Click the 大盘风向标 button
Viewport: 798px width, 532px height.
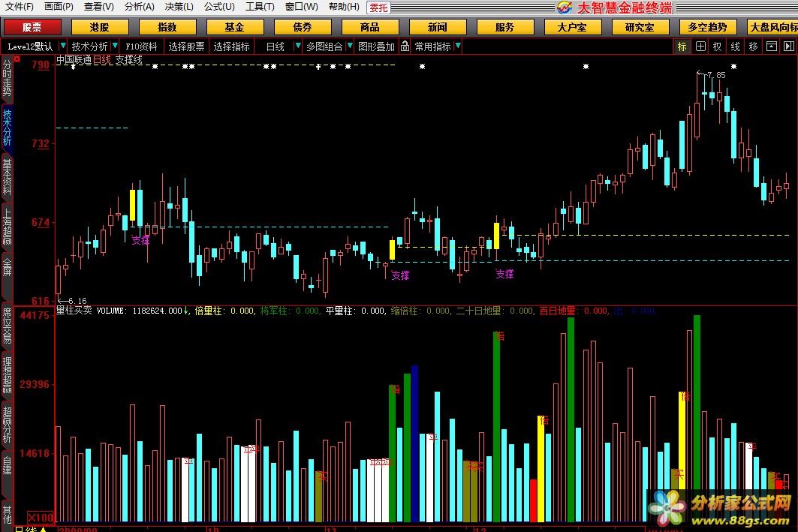[x=773, y=27]
